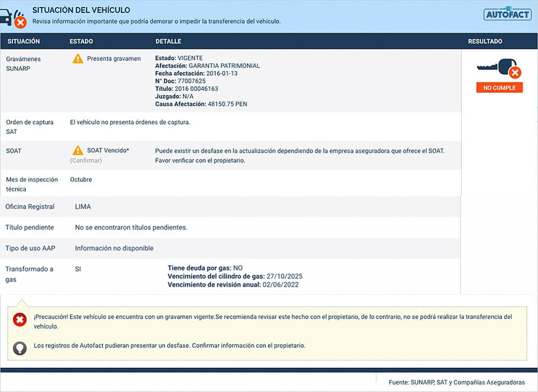Click the Oficina Registral LIMA value
538x392 pixels.
[83, 206]
